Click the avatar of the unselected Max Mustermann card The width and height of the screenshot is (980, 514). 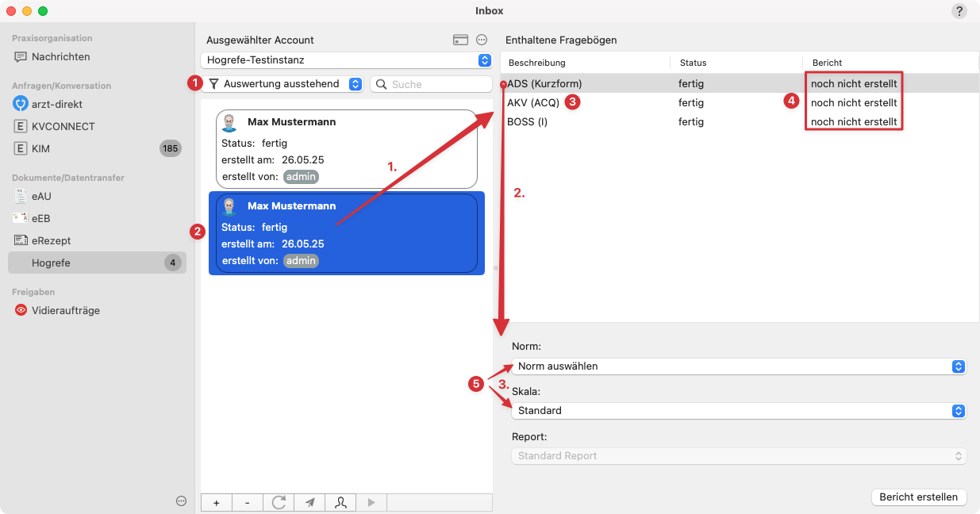tap(229, 122)
